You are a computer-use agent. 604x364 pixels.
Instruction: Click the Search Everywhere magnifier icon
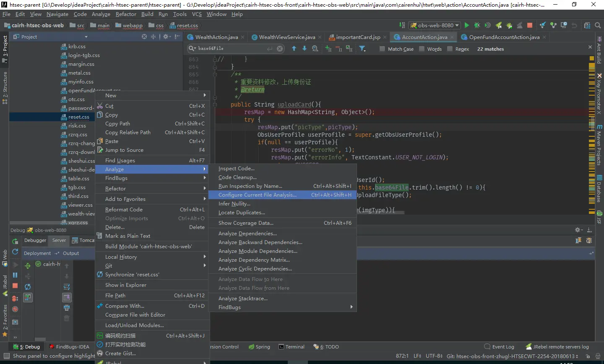pos(598,26)
